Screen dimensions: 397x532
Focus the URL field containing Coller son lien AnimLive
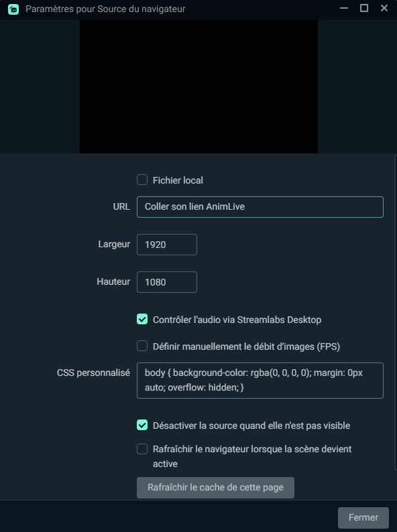tap(260, 207)
